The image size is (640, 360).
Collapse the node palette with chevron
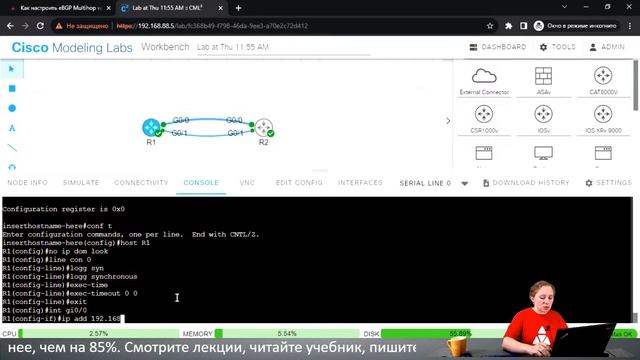448,121
